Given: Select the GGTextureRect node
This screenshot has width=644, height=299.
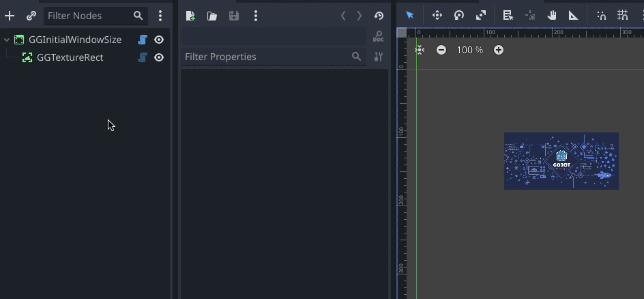Looking at the screenshot, I should (70, 57).
